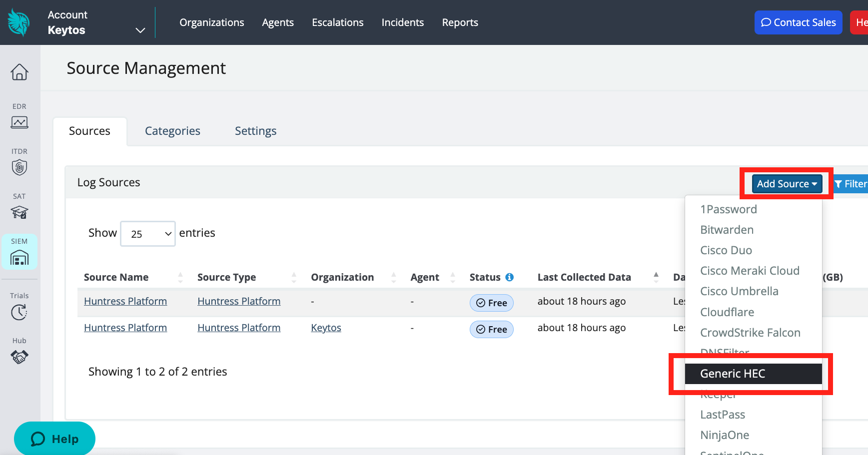Click the Status column info icon
This screenshot has height=455, width=868.
click(510, 277)
